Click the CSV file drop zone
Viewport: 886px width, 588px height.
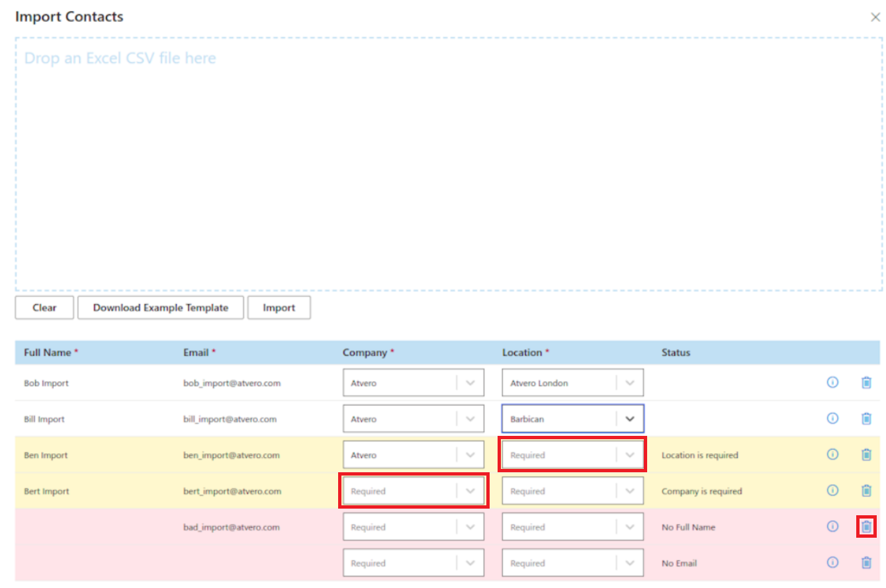tap(449, 164)
